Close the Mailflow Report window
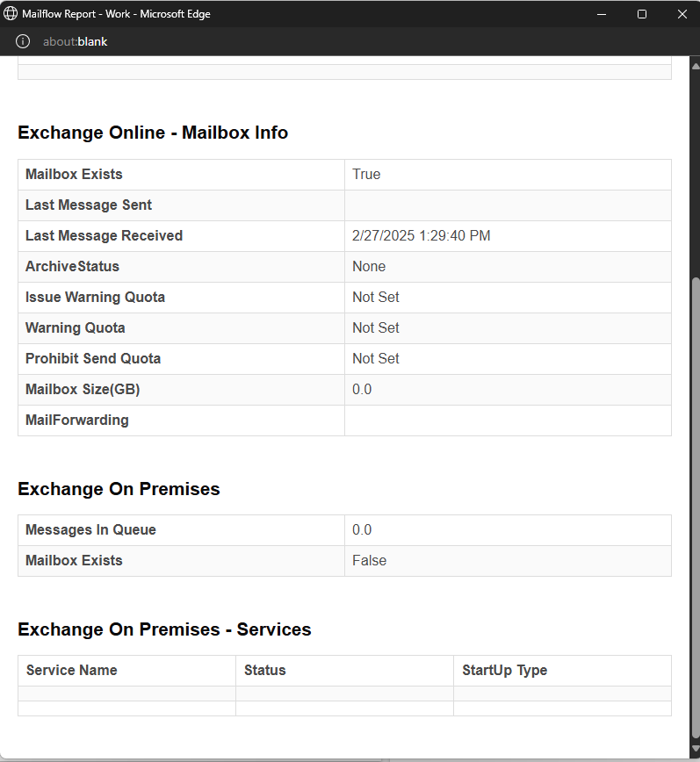Screen dimensions: 700x762 (x=682, y=14)
